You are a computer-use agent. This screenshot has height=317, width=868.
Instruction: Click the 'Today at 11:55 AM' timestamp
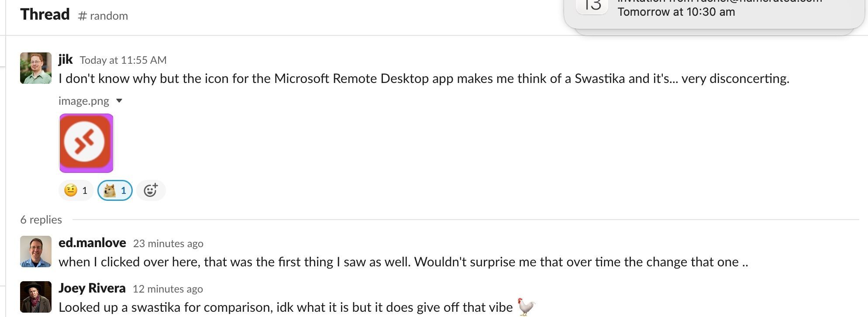click(x=123, y=60)
